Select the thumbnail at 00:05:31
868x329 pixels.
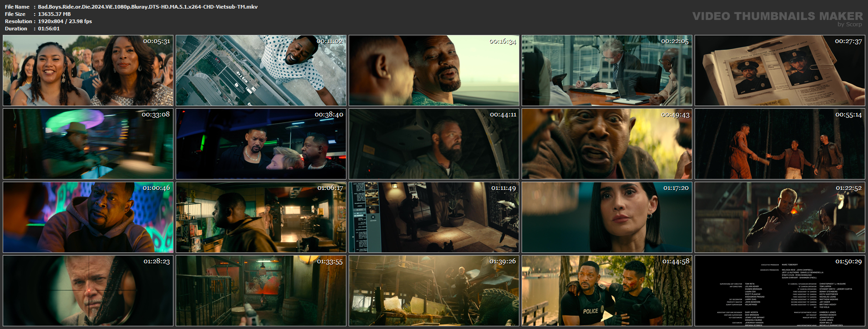[88, 70]
